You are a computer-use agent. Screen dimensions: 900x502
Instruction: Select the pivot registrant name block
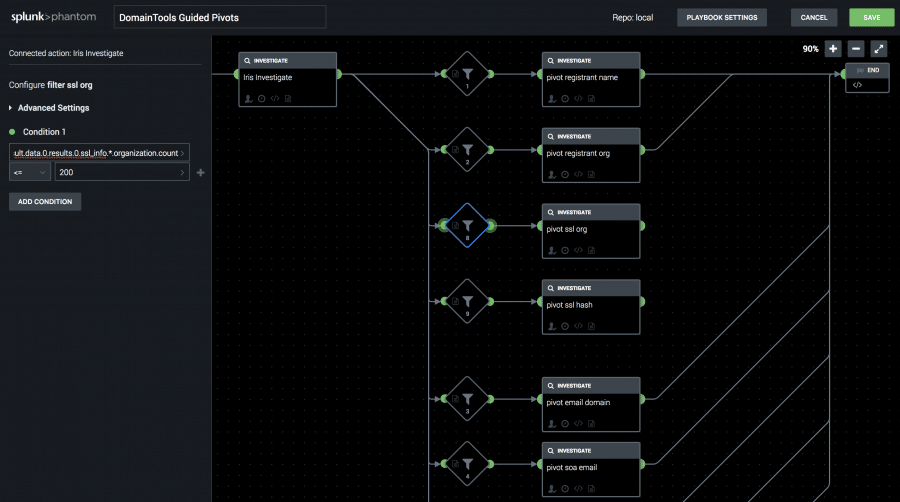[x=591, y=79]
